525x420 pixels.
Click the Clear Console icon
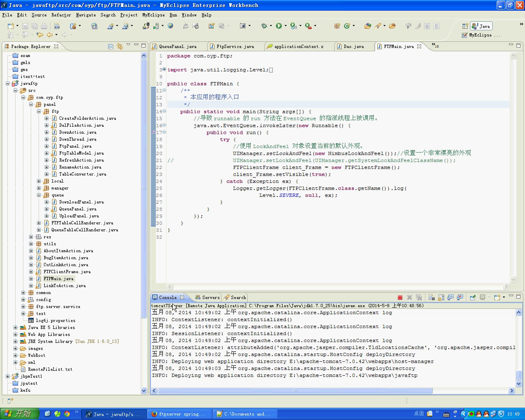(x=431, y=297)
